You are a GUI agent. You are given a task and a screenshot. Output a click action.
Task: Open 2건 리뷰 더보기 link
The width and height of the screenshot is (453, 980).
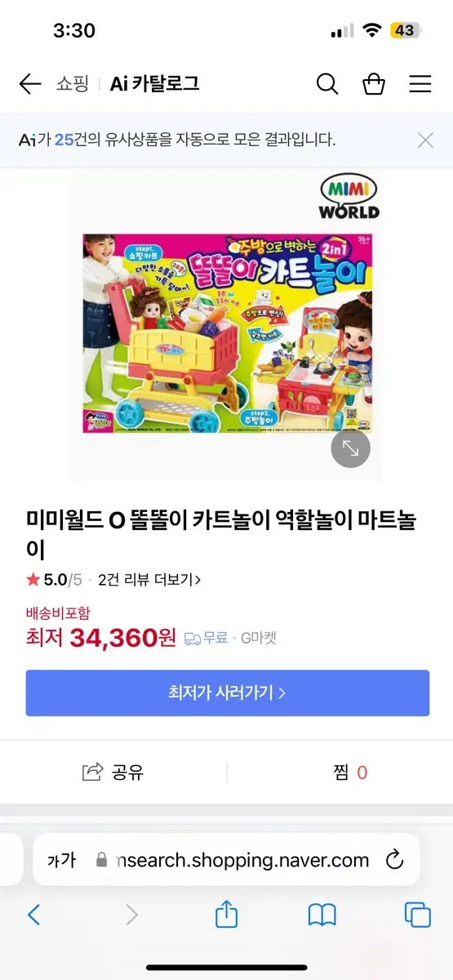pos(149,580)
